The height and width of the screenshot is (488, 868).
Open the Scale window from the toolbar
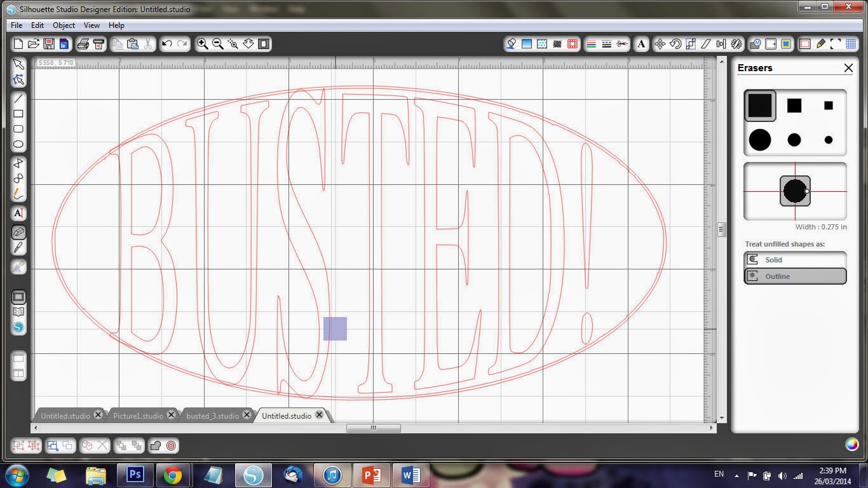691,44
